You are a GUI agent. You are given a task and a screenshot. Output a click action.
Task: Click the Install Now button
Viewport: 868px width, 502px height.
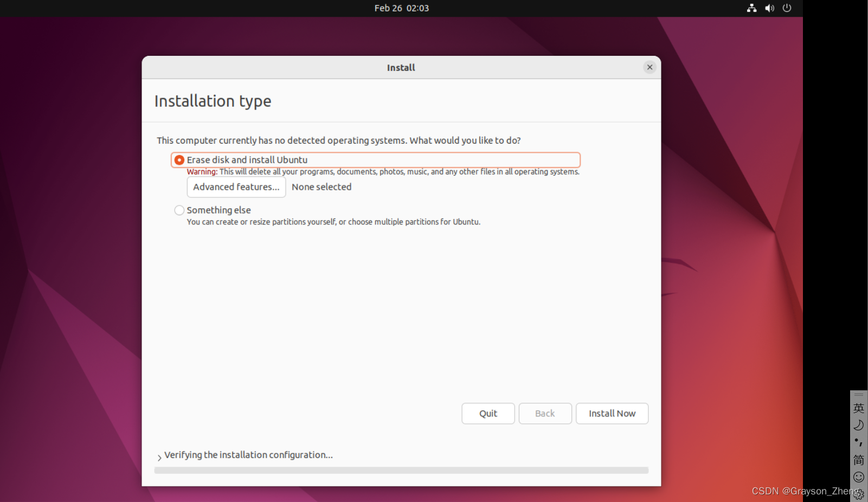pyautogui.click(x=612, y=414)
